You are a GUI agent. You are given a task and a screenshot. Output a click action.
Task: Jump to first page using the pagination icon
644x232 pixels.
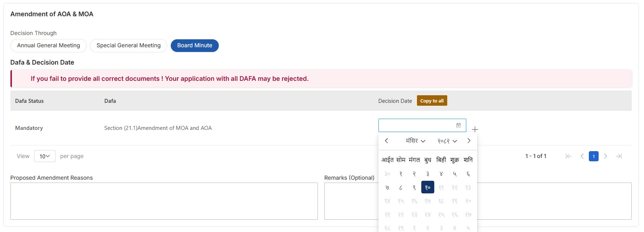pos(568,156)
